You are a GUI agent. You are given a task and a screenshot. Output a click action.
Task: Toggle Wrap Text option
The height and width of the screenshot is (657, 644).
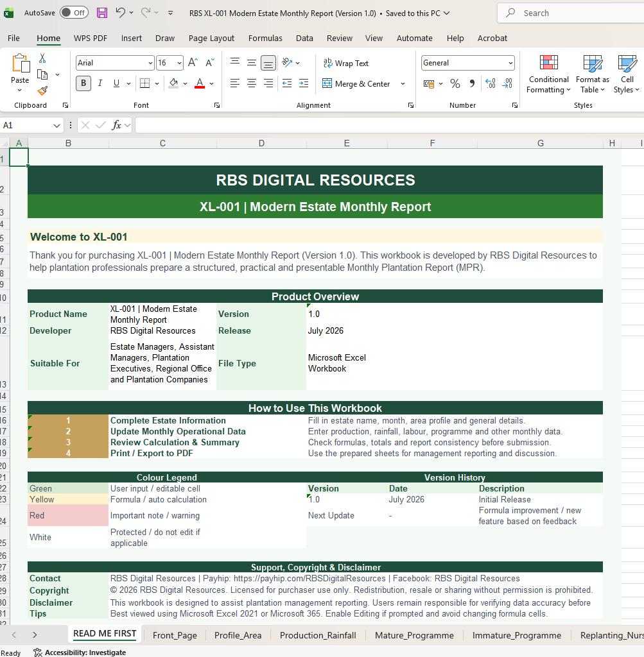pyautogui.click(x=346, y=64)
